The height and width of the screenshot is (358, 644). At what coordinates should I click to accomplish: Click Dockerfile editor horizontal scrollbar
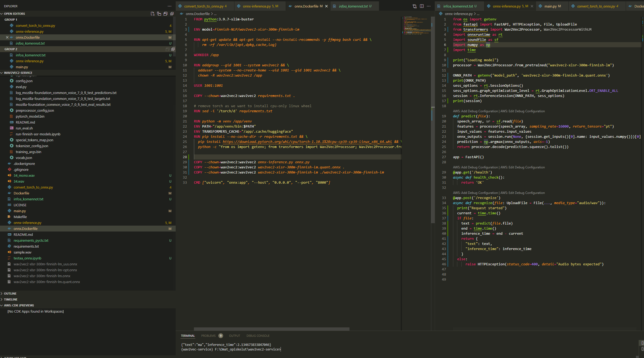coord(271,329)
